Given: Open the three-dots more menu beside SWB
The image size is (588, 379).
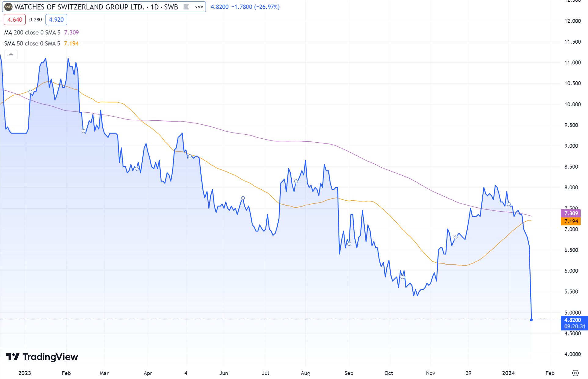Looking at the screenshot, I should click(199, 7).
